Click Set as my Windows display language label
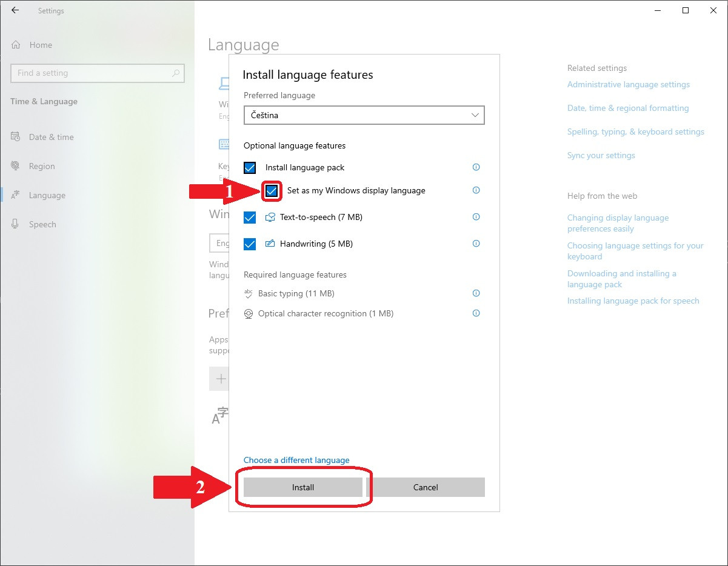728x566 pixels. 356,190
